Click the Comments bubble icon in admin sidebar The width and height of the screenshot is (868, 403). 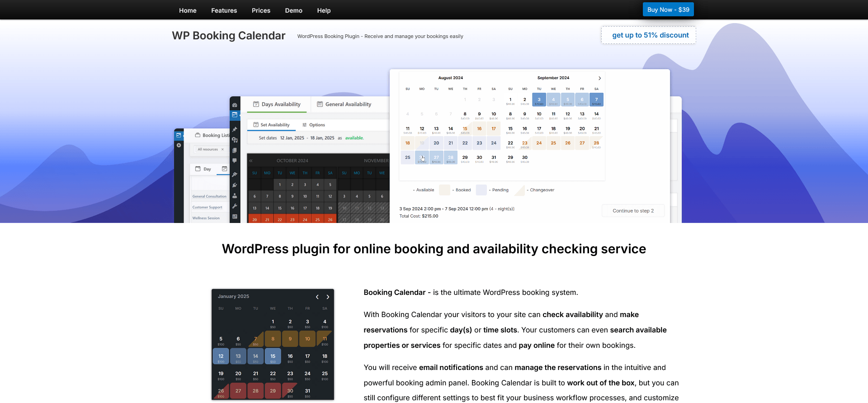tap(235, 161)
